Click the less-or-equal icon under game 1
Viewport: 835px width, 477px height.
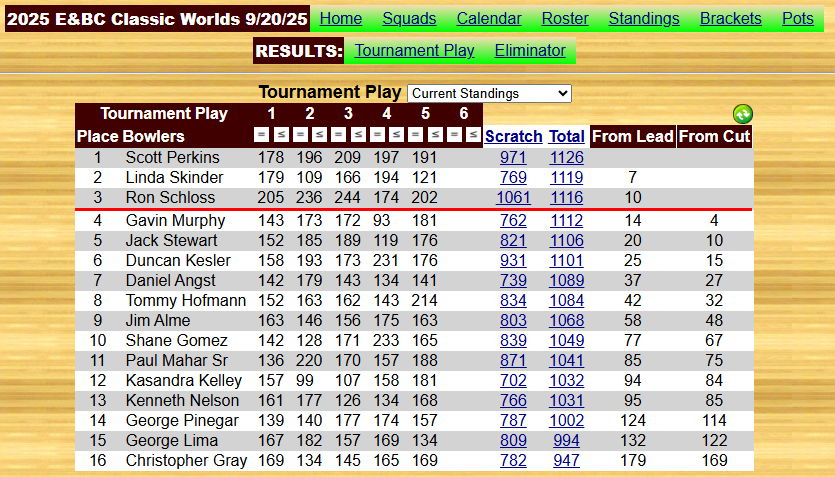(281, 135)
